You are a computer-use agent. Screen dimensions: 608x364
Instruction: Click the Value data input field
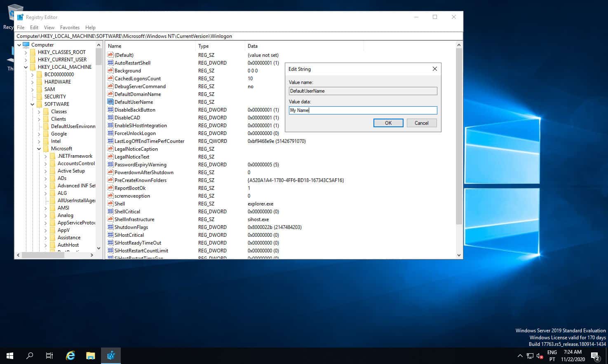click(362, 110)
